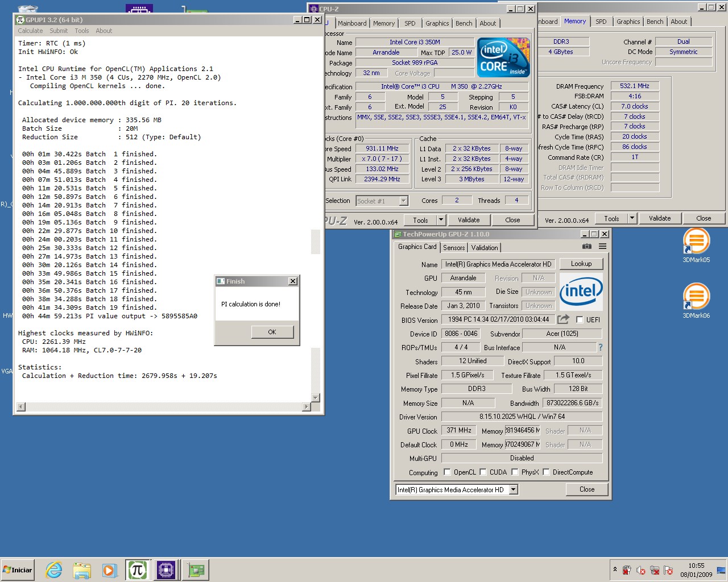Expand the GPU selection dropdown in GPU-Z
Viewport: 728px width, 582px height.
(513, 489)
